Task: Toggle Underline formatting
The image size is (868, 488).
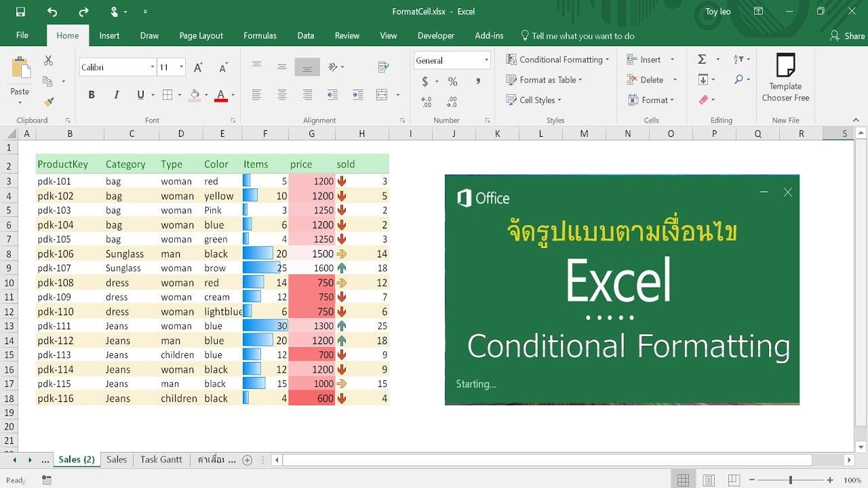Action: (x=140, y=95)
